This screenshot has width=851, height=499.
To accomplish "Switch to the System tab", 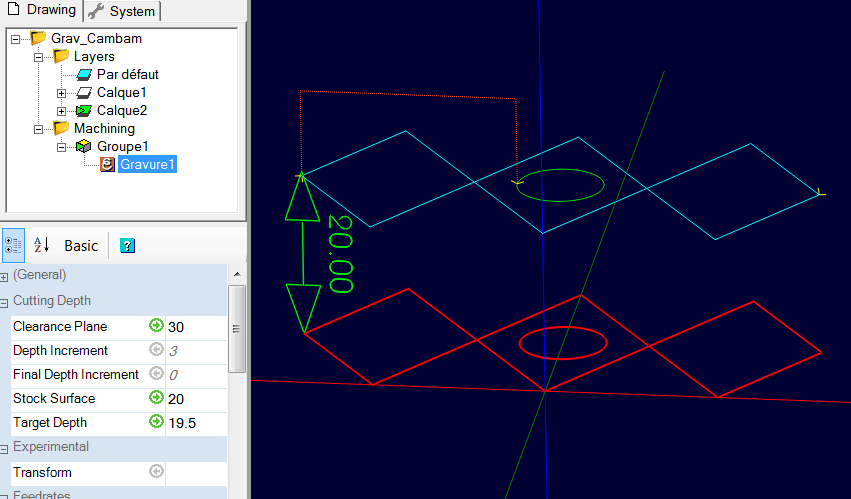I will [122, 11].
